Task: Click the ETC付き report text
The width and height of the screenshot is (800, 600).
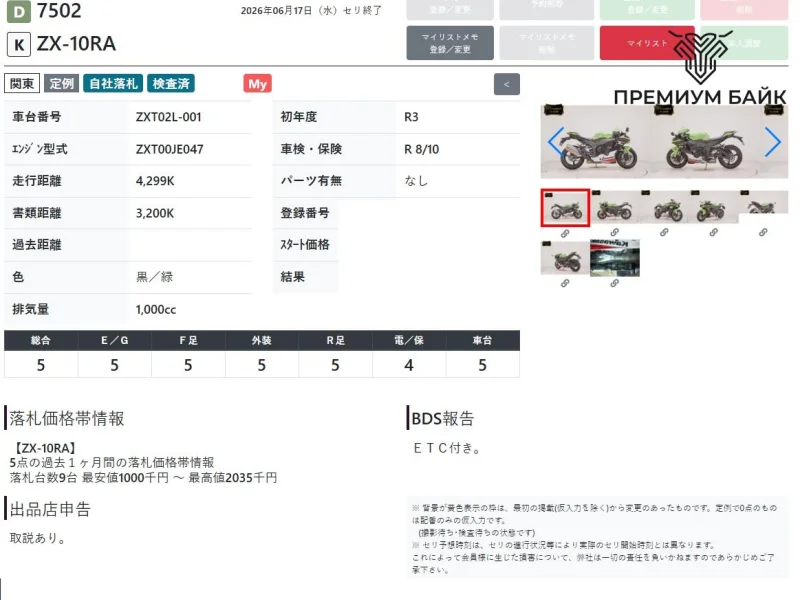Action: pyautogui.click(x=447, y=448)
